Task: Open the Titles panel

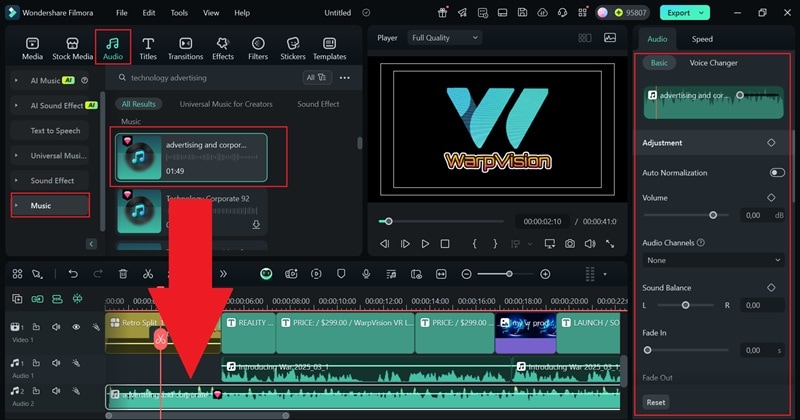Action: point(148,48)
